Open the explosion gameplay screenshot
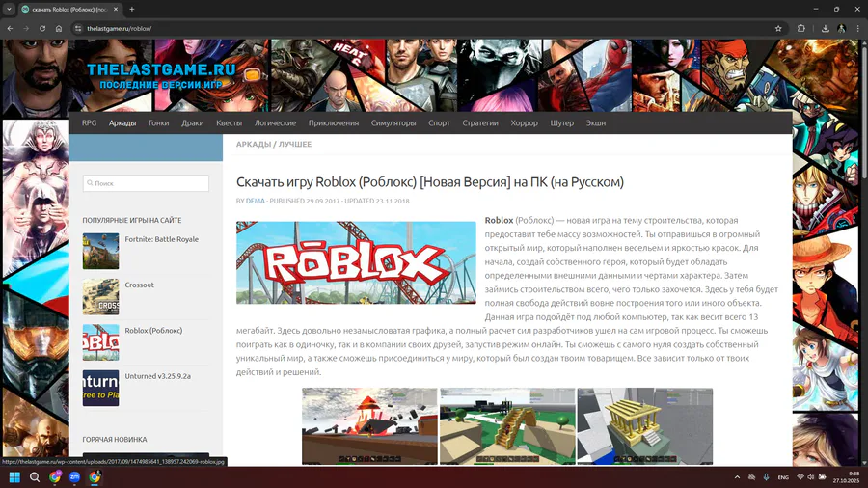 [x=369, y=426]
